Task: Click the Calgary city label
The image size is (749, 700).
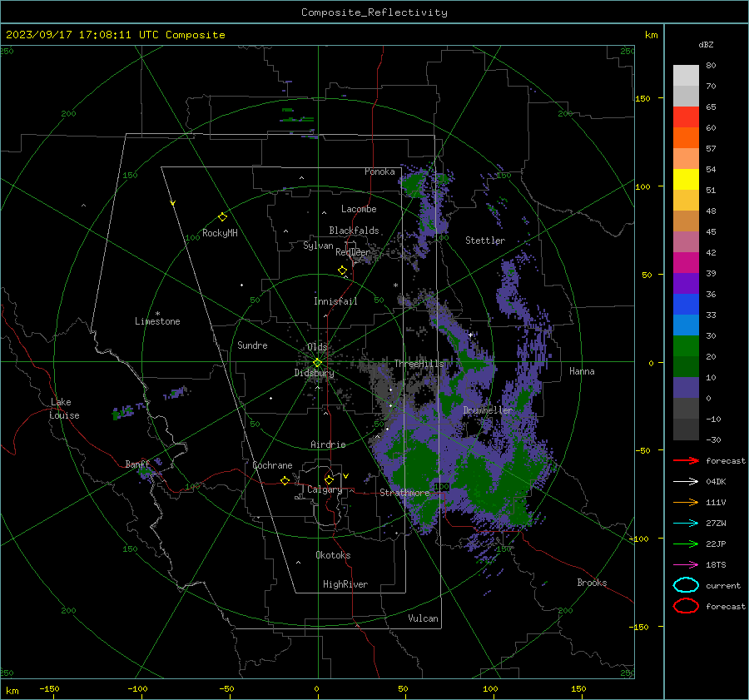Action: [325, 489]
